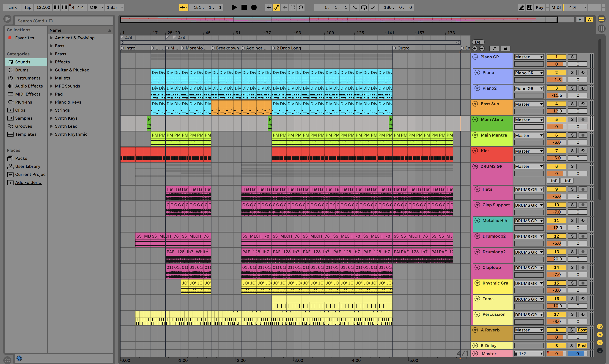Fold the DRUMS GR group track
This screenshot has height=364, width=609.
tap(475, 166)
